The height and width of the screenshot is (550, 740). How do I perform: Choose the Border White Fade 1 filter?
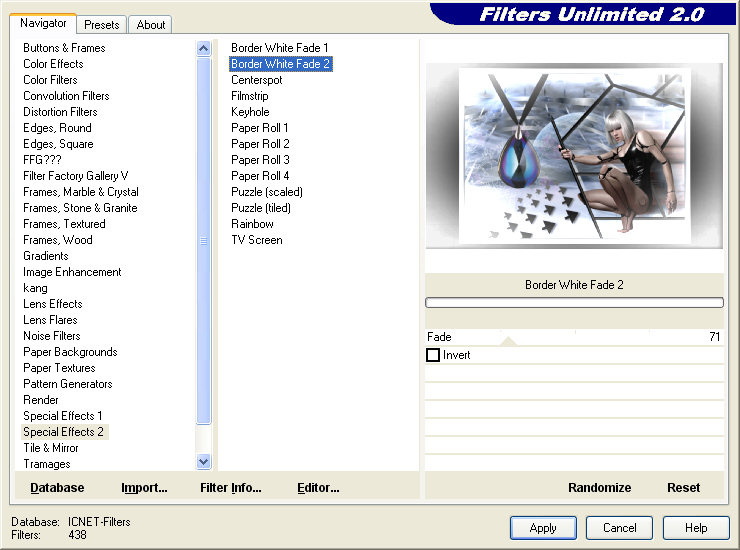[x=279, y=48]
